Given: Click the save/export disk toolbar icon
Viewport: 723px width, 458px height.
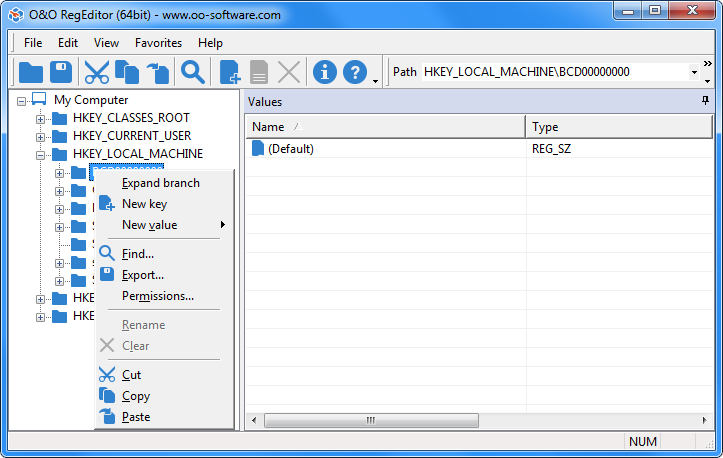Looking at the screenshot, I should point(61,72).
